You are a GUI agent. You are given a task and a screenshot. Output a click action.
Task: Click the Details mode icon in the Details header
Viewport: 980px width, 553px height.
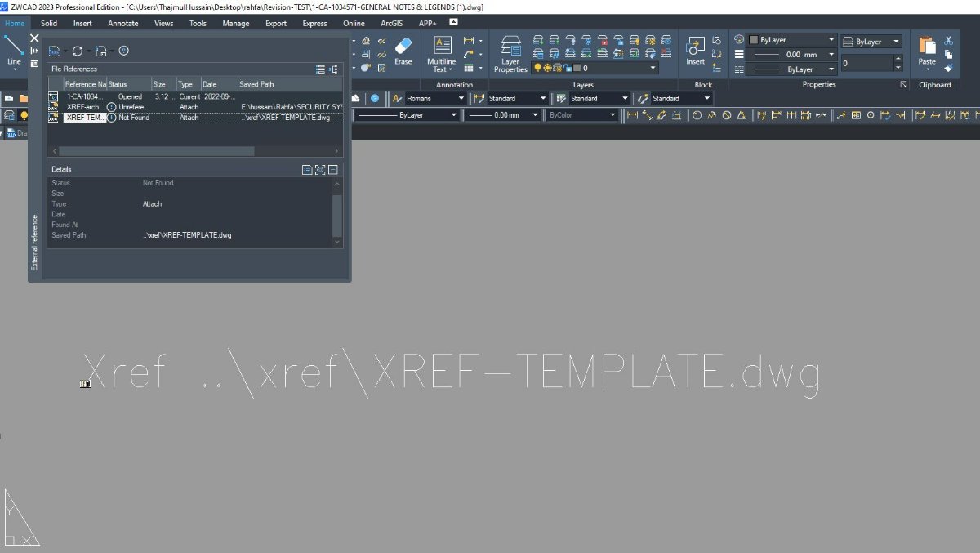[x=307, y=170]
